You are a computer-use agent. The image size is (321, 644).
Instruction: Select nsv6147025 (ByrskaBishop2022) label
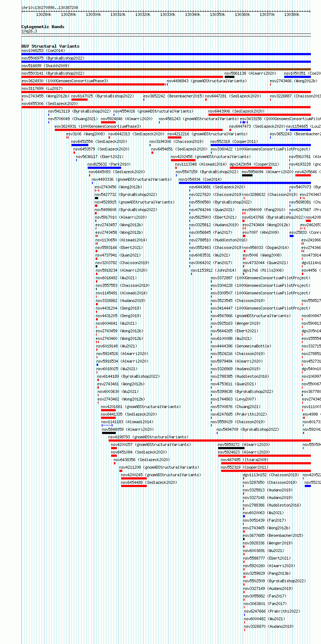[102, 96]
